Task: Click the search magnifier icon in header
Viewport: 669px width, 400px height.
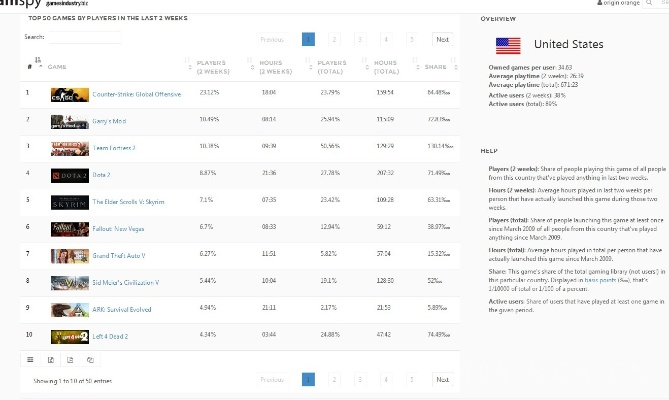Action: pyautogui.click(x=649, y=3)
